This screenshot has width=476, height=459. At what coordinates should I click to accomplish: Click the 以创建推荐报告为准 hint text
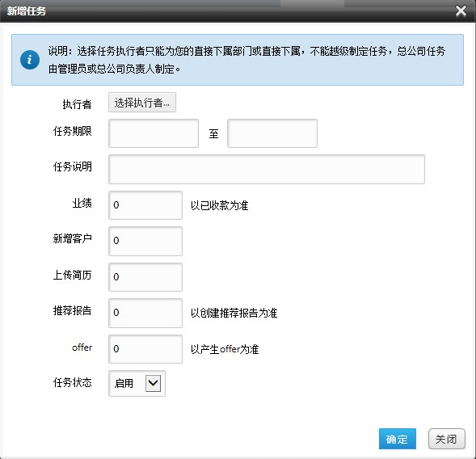click(x=234, y=313)
